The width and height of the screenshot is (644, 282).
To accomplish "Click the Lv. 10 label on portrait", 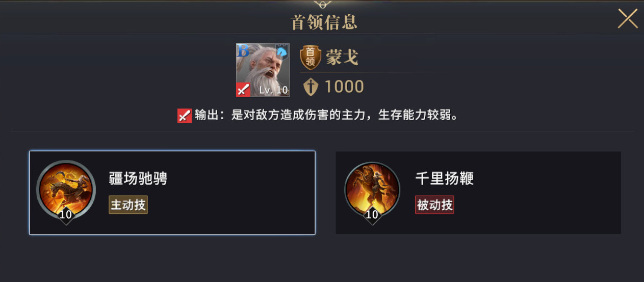I will (x=273, y=90).
